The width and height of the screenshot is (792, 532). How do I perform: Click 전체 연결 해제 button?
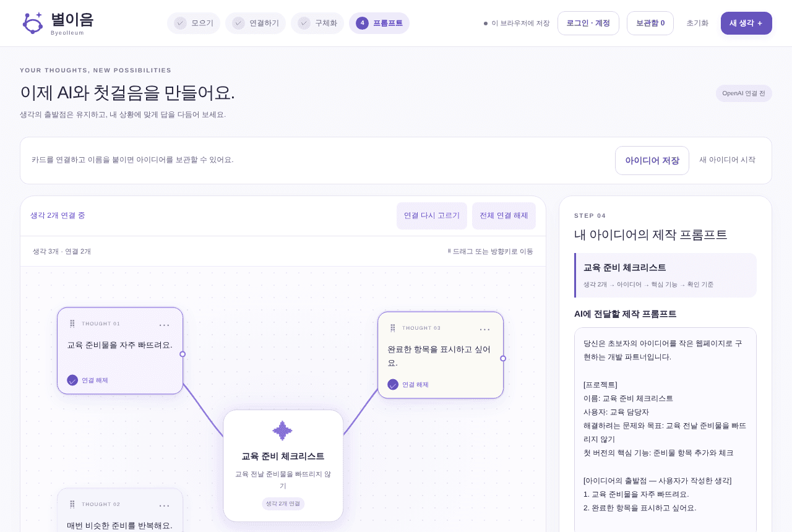tap(504, 216)
